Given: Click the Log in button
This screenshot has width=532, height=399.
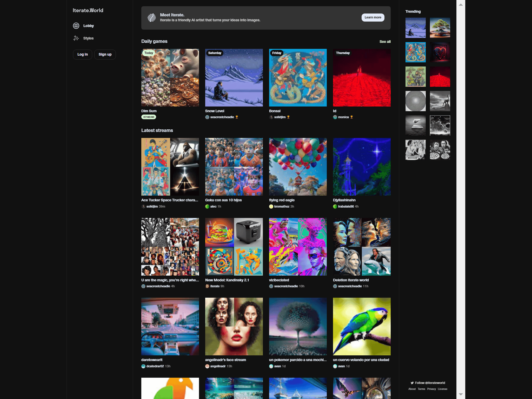Looking at the screenshot, I should click(x=83, y=55).
